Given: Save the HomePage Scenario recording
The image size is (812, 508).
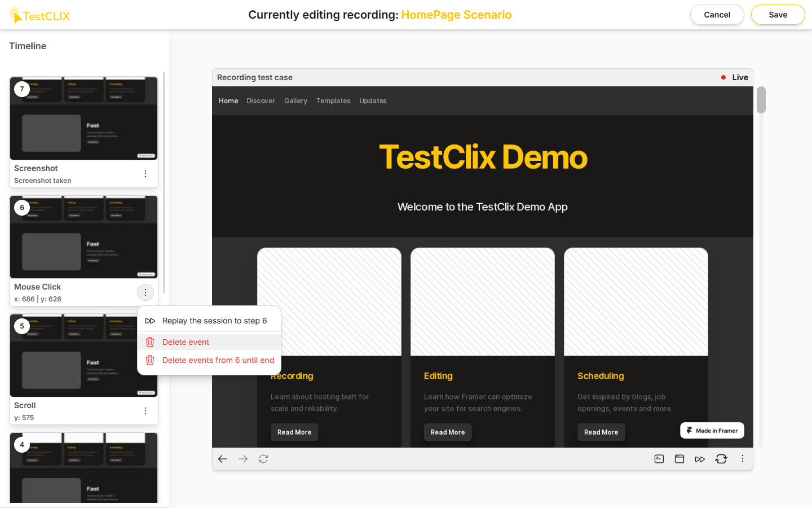Looking at the screenshot, I should coord(778,15).
